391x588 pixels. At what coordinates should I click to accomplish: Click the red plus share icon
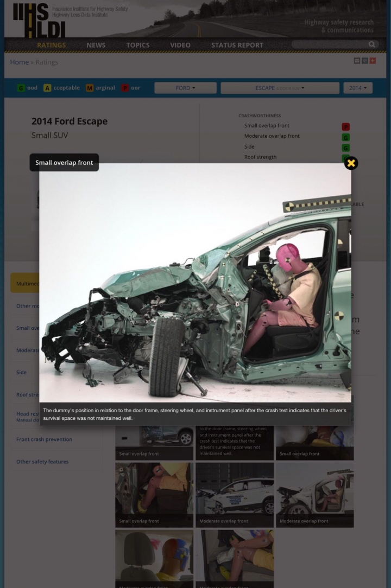coord(373,61)
